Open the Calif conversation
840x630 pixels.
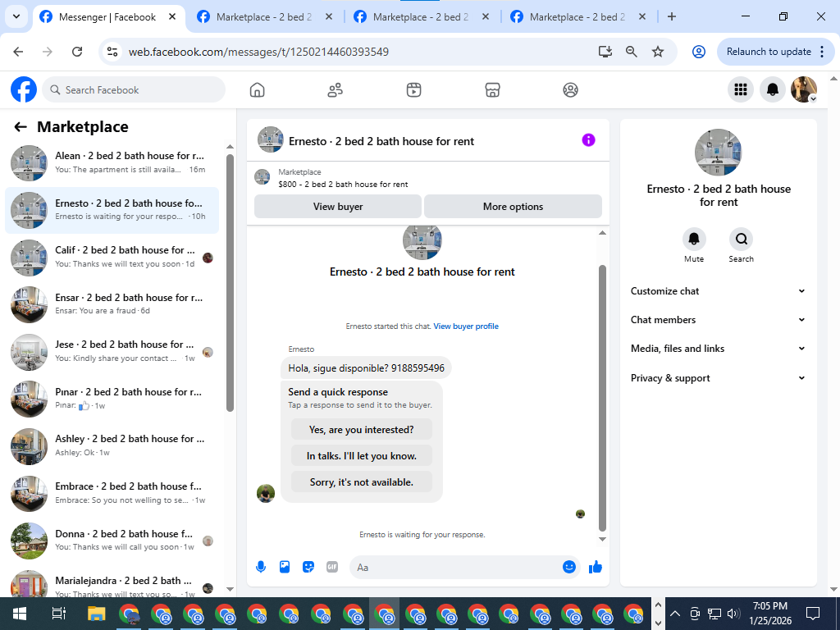click(x=112, y=257)
